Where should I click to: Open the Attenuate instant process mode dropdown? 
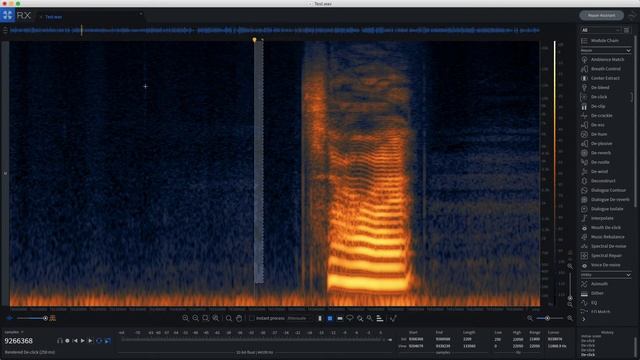click(299, 318)
